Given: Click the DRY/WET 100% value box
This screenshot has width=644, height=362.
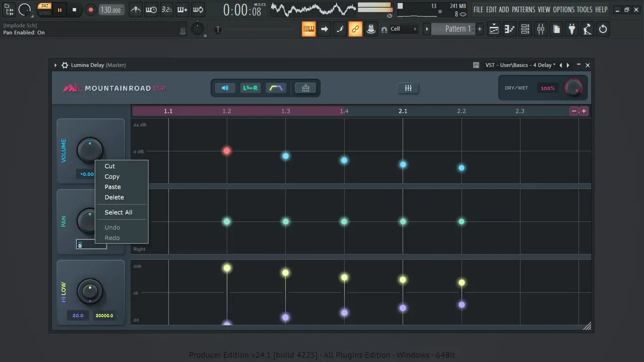Looking at the screenshot, I should point(548,88).
